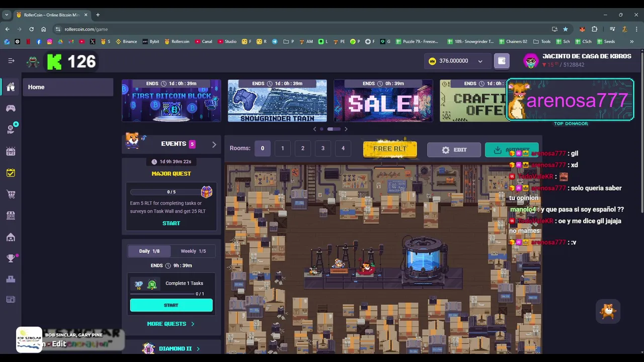Select room 2

click(x=302, y=148)
